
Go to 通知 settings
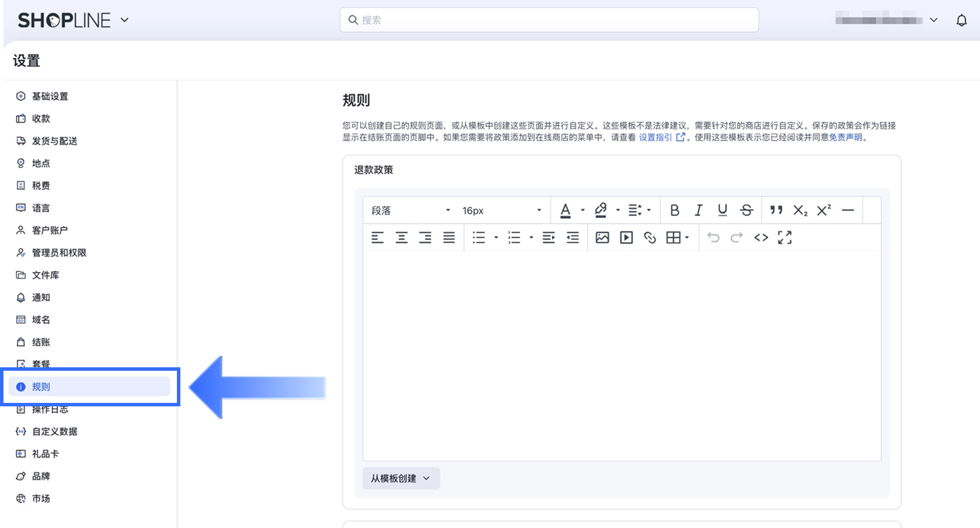point(41,297)
